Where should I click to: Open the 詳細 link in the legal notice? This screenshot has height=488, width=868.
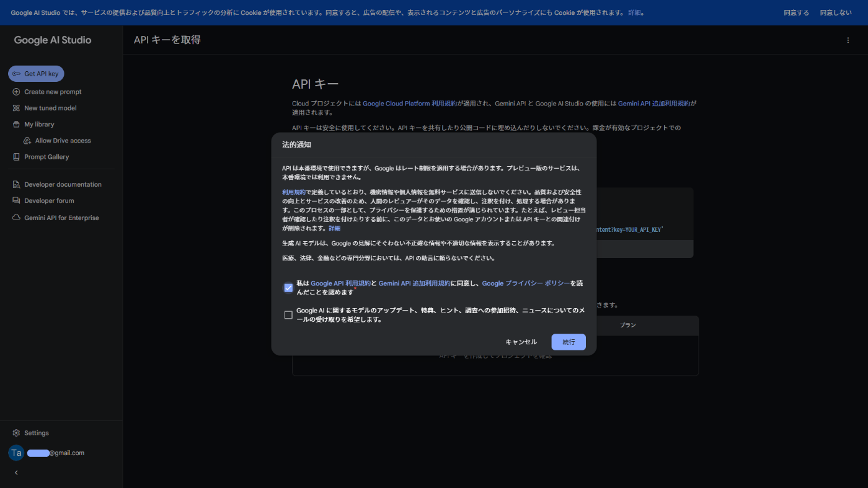334,228
